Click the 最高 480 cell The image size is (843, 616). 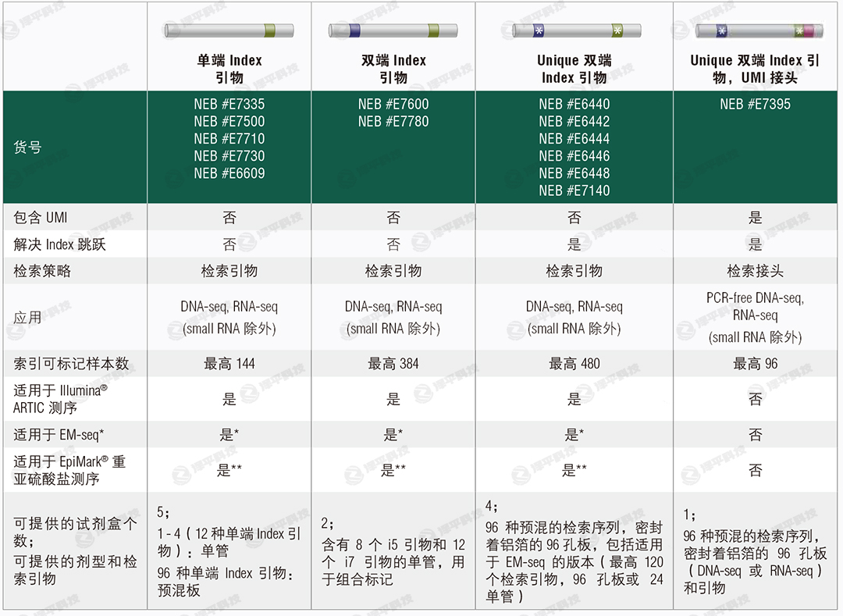pos(574,363)
